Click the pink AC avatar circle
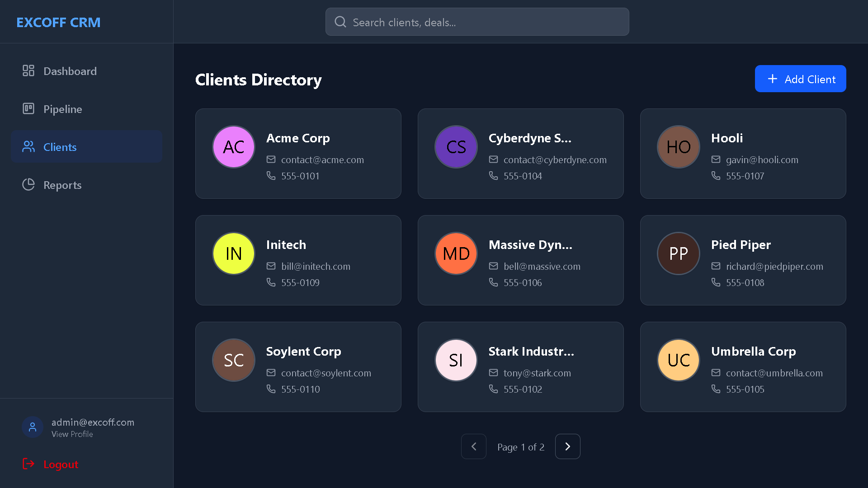This screenshot has height=488, width=868. pyautogui.click(x=234, y=147)
